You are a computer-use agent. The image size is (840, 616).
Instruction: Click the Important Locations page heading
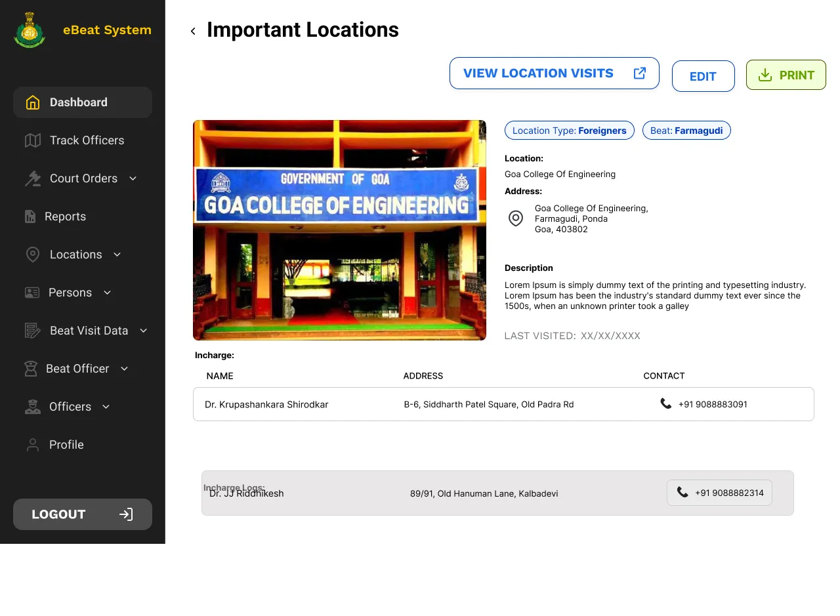tap(303, 30)
